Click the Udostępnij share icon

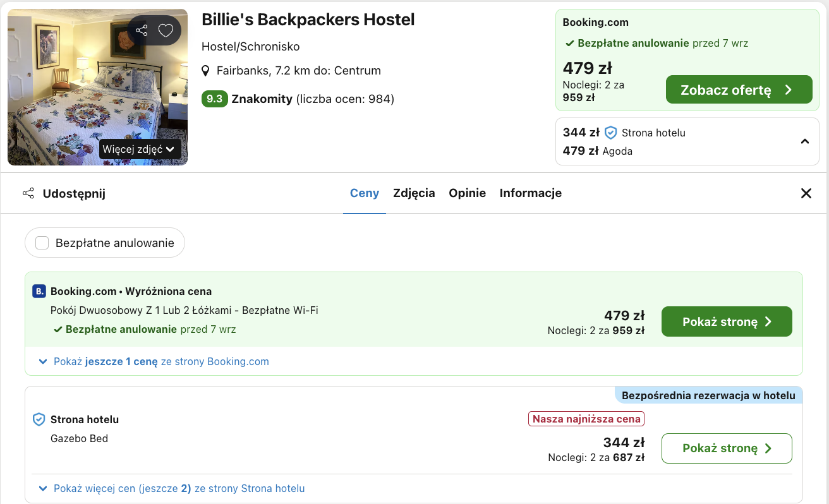(x=28, y=193)
